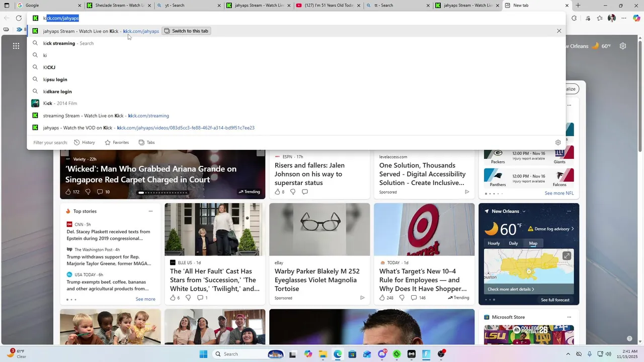Viewport: 644px width, 362px height.
Task: Open a new tab with plus button
Action: tap(578, 6)
